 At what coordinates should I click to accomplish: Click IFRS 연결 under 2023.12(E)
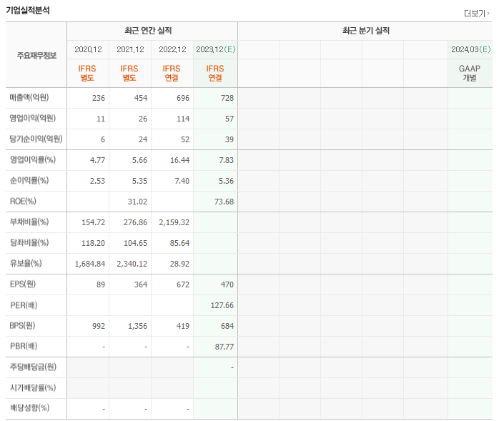215,74
